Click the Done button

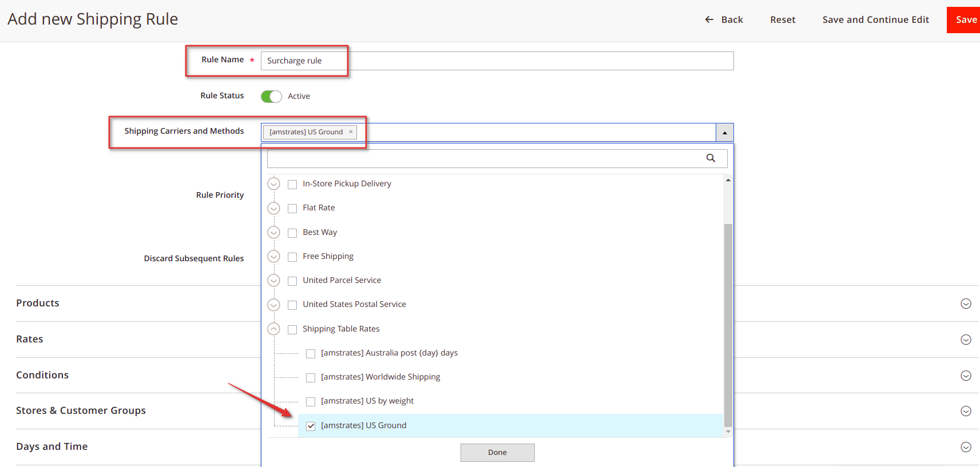[x=497, y=453]
